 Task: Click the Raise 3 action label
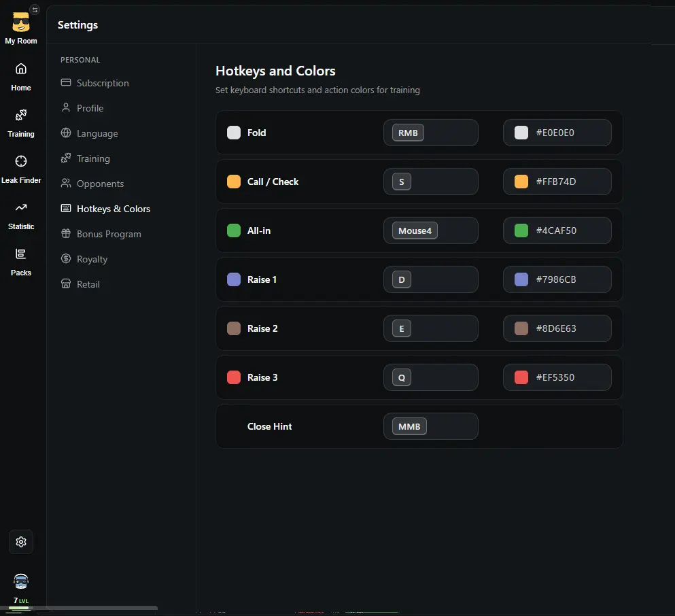262,377
